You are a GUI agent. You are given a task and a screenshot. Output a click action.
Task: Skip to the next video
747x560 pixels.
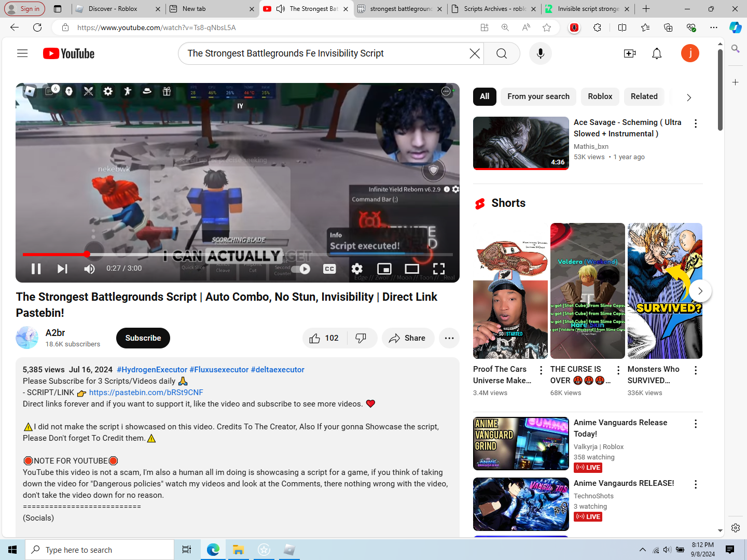click(62, 269)
